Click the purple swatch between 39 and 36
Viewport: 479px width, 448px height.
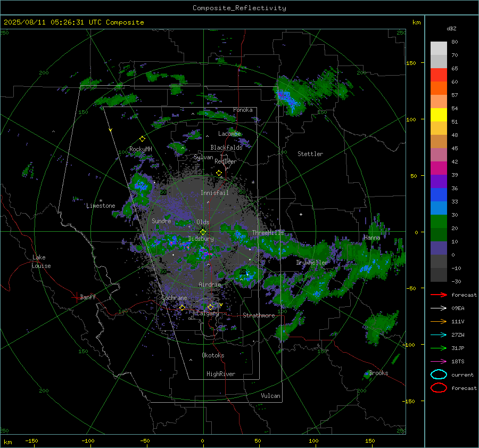[x=439, y=181]
